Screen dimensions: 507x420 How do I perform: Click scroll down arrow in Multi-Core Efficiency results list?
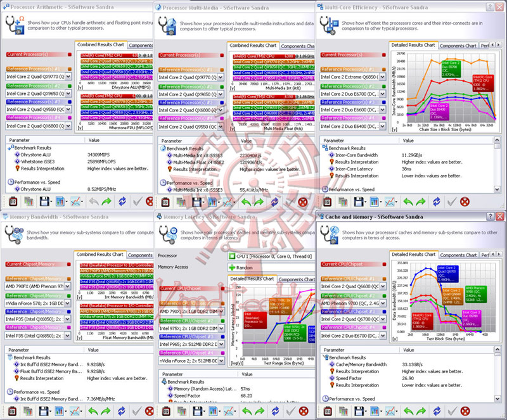point(497,189)
